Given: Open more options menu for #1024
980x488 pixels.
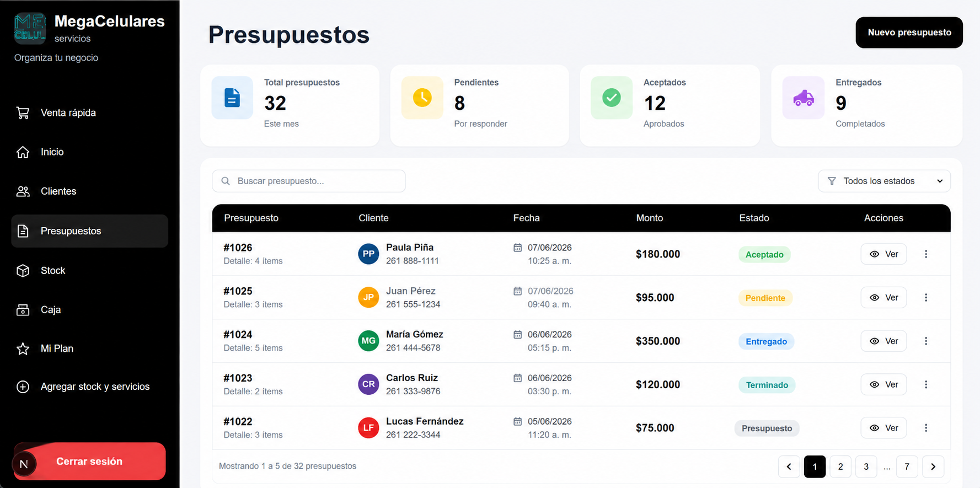Looking at the screenshot, I should click(926, 341).
